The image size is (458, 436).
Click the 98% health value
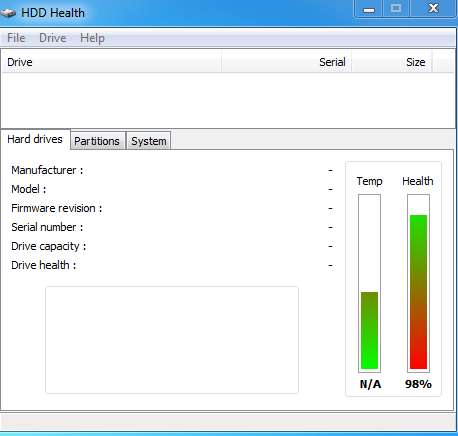pos(418,384)
